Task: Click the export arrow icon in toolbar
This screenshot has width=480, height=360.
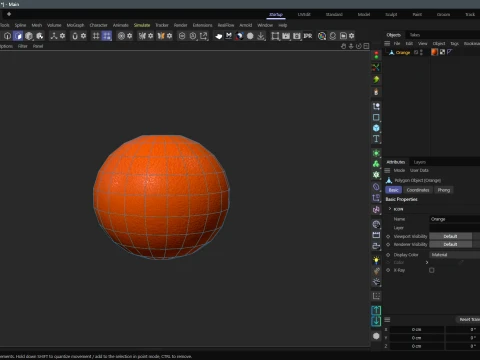Action: tap(203, 36)
